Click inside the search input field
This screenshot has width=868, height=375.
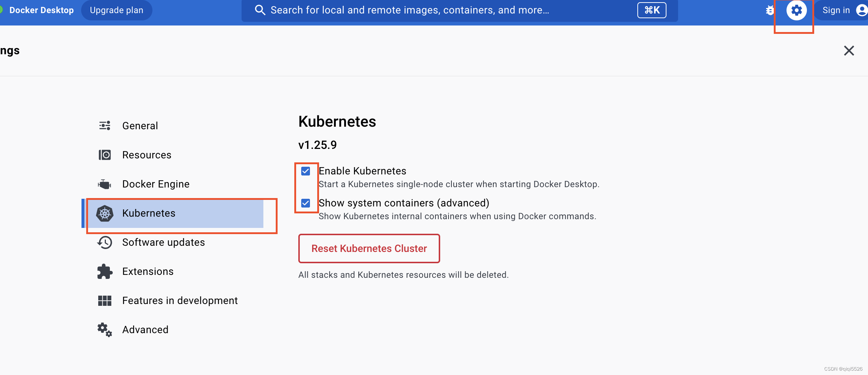click(418, 10)
